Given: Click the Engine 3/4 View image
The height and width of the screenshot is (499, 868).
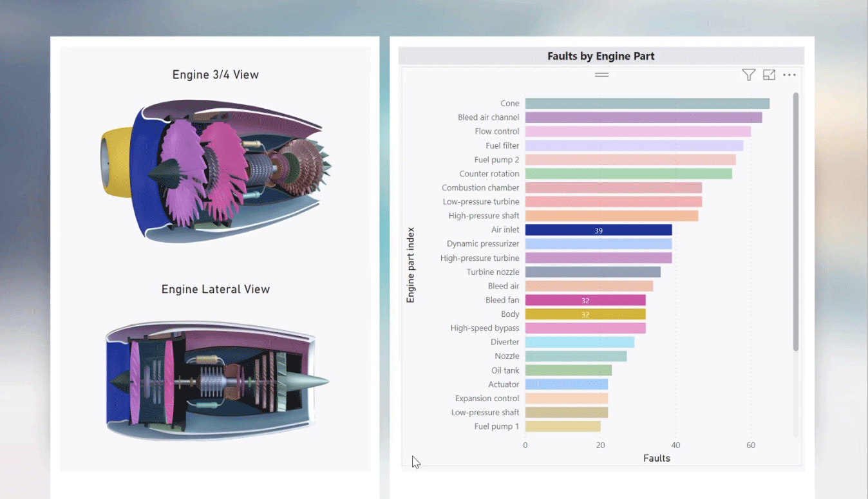Looking at the screenshot, I should (216, 171).
